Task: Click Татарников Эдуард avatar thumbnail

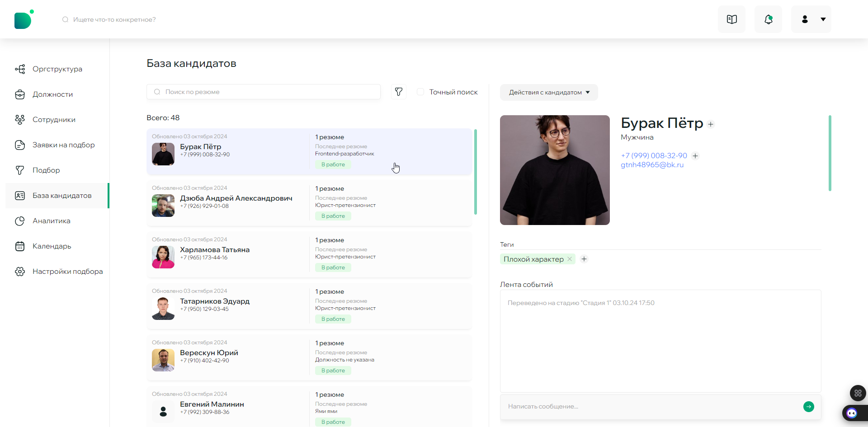Action: click(x=163, y=309)
